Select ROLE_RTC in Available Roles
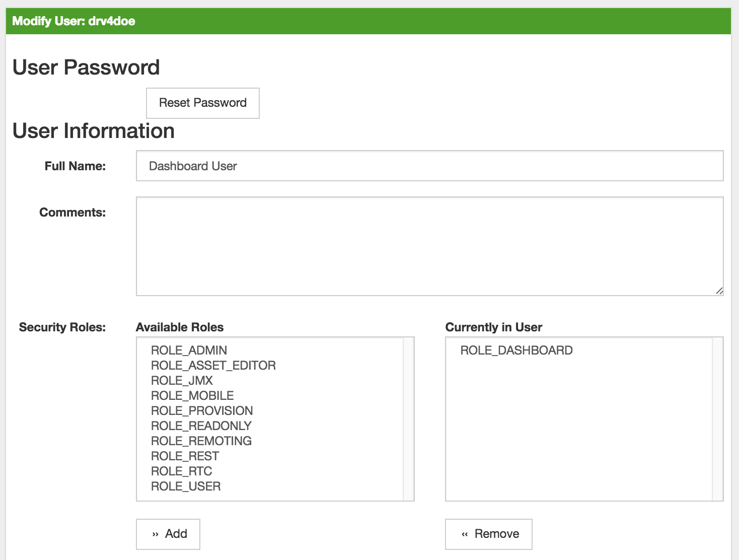 (182, 471)
